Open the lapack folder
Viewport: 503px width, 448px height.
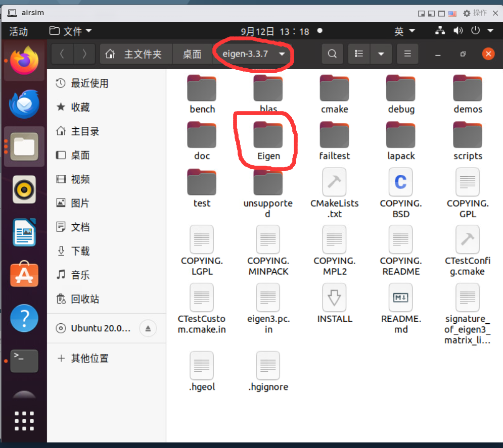tap(401, 141)
